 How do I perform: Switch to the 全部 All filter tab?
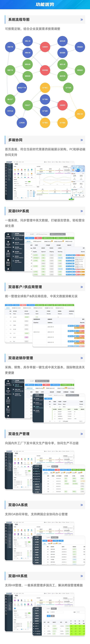[29, 241]
